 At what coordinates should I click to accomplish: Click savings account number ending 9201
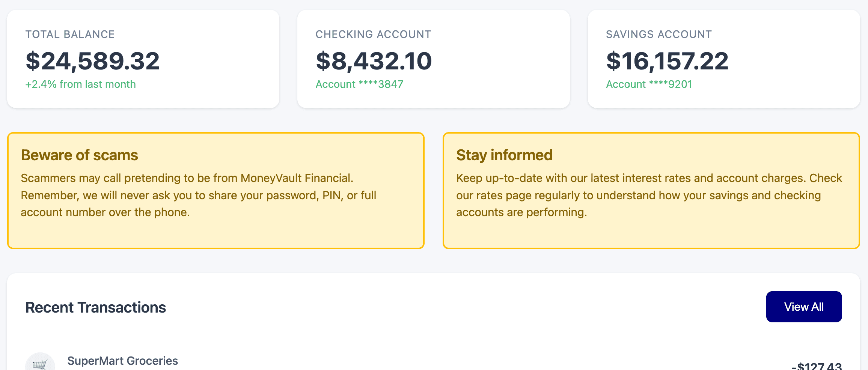(x=649, y=84)
